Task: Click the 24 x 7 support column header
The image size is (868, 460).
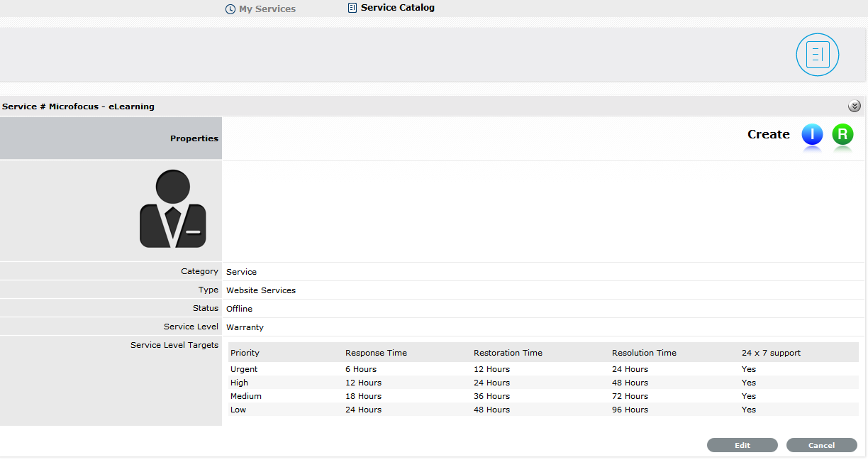Action: coord(771,353)
